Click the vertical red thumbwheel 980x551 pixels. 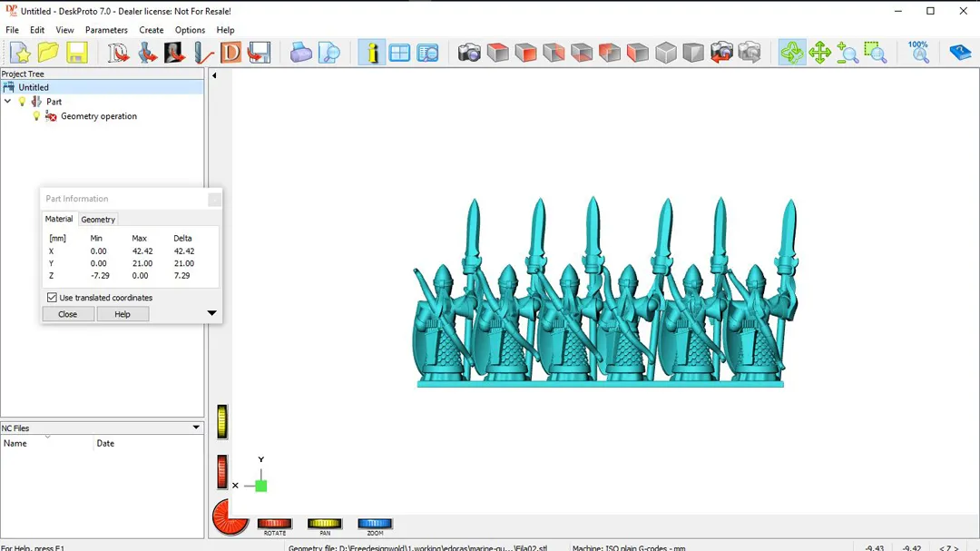click(222, 471)
